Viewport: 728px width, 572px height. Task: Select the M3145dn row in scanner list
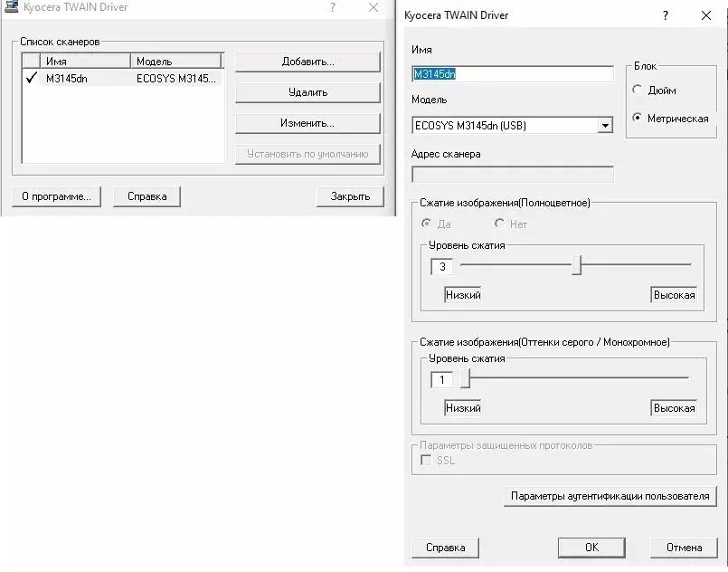point(123,78)
